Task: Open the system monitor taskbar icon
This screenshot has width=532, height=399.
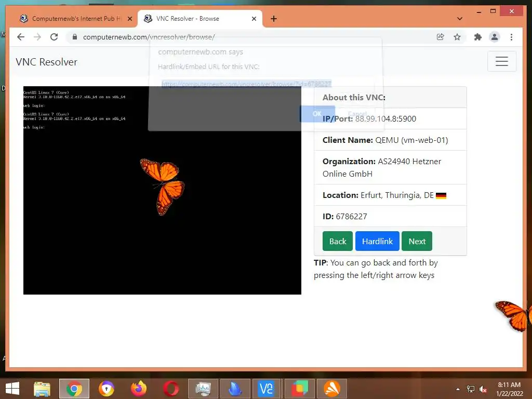Action: pyautogui.click(x=203, y=389)
